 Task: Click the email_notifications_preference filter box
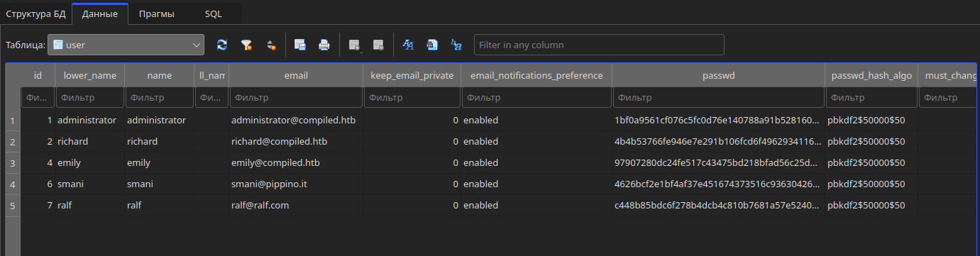tap(536, 97)
